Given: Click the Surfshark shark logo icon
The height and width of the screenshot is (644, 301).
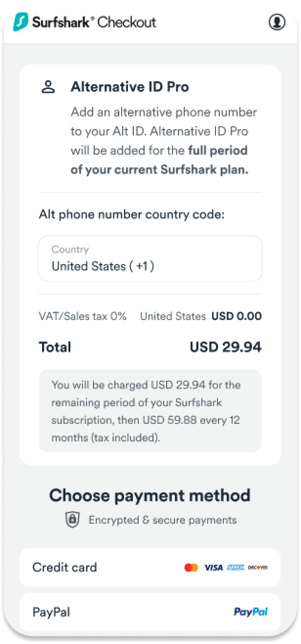Looking at the screenshot, I should point(21,22).
